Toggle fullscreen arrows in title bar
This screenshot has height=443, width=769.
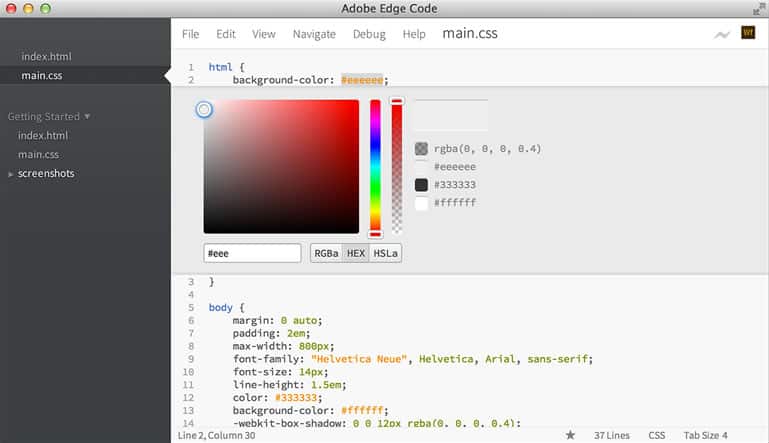(x=759, y=8)
